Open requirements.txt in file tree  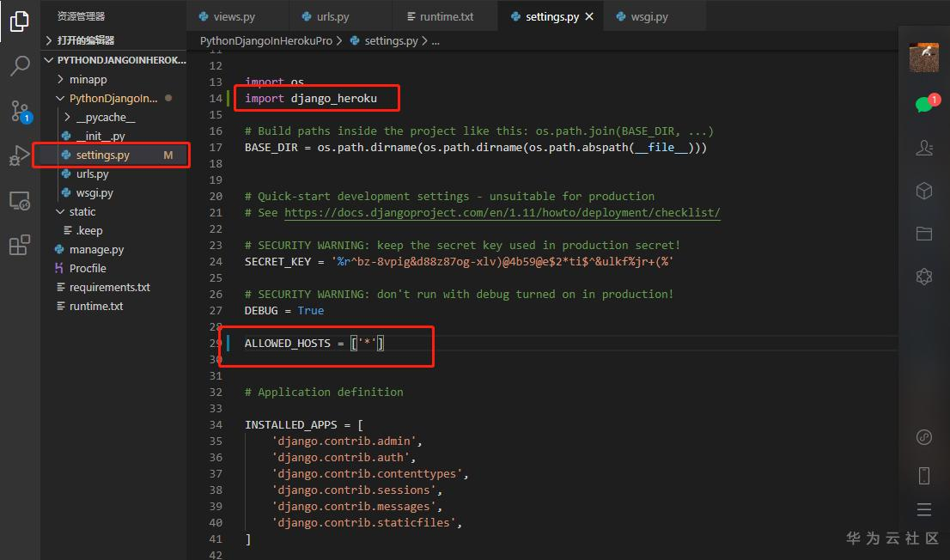point(114,287)
